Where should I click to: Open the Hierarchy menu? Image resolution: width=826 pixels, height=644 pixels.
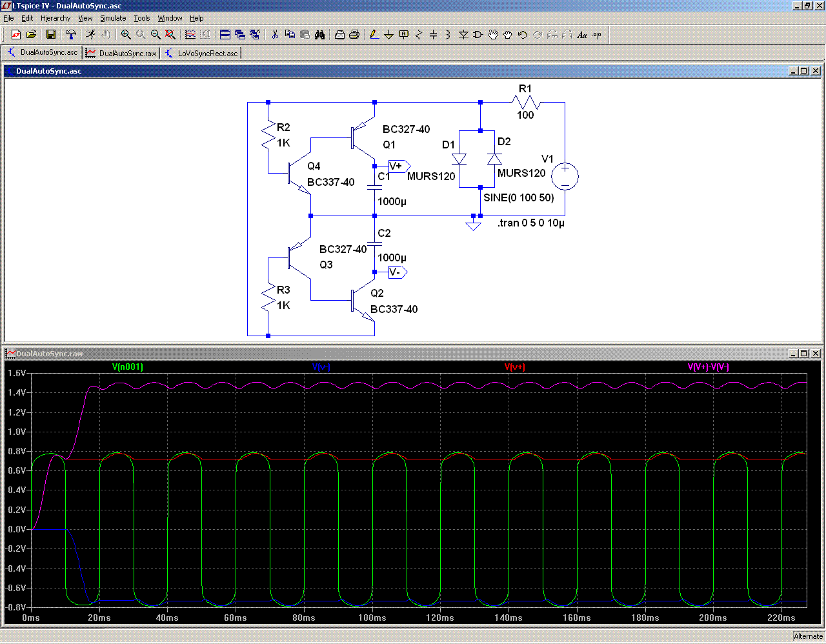pos(55,18)
